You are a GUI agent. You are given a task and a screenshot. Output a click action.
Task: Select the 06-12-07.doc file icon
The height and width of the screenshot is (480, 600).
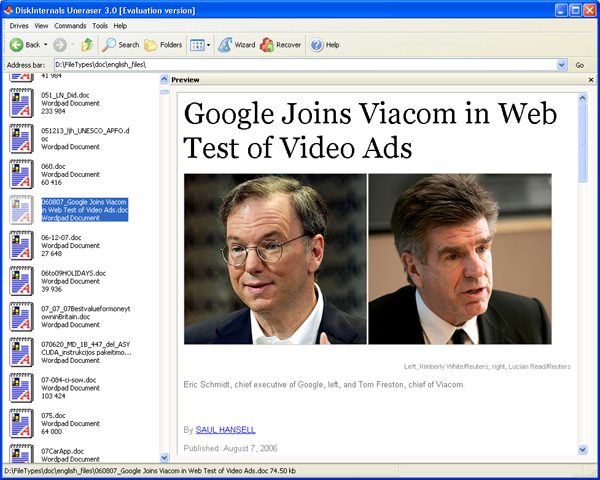coord(21,245)
